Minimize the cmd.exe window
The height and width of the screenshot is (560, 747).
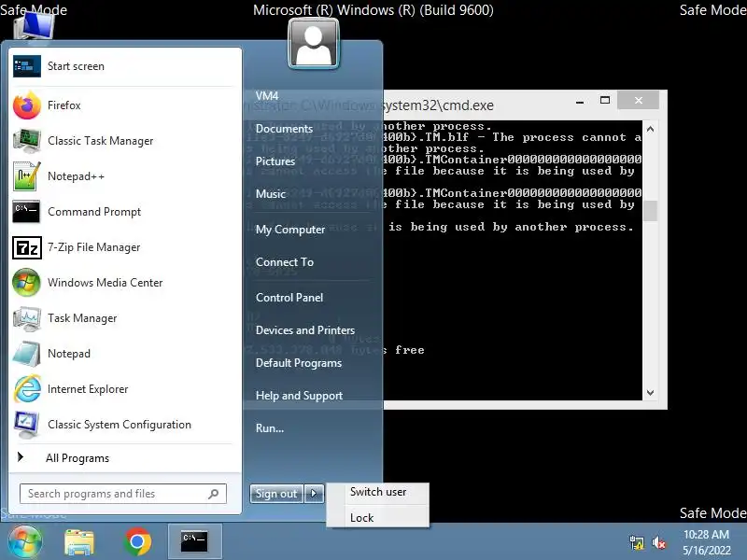580,101
